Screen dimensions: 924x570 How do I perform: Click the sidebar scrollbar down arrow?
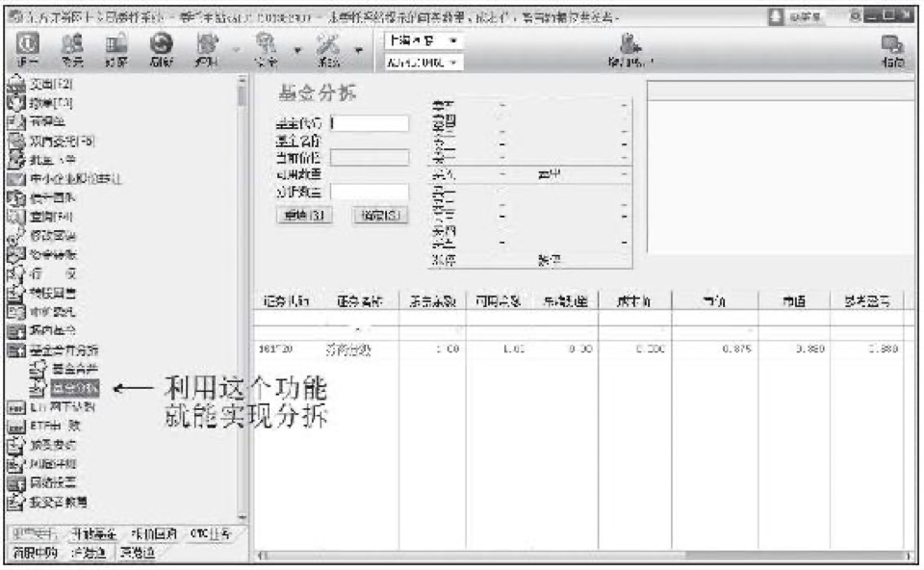(x=242, y=516)
